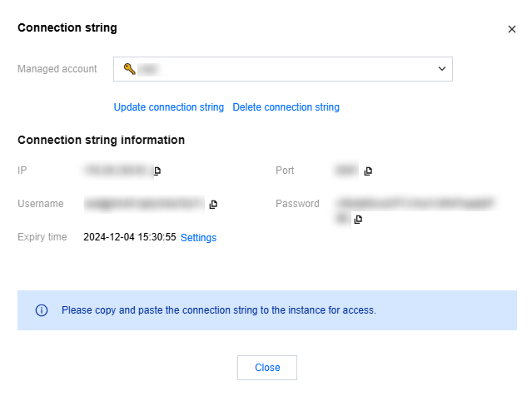
Task: Open the Managed account dropdown field
Action: [282, 69]
